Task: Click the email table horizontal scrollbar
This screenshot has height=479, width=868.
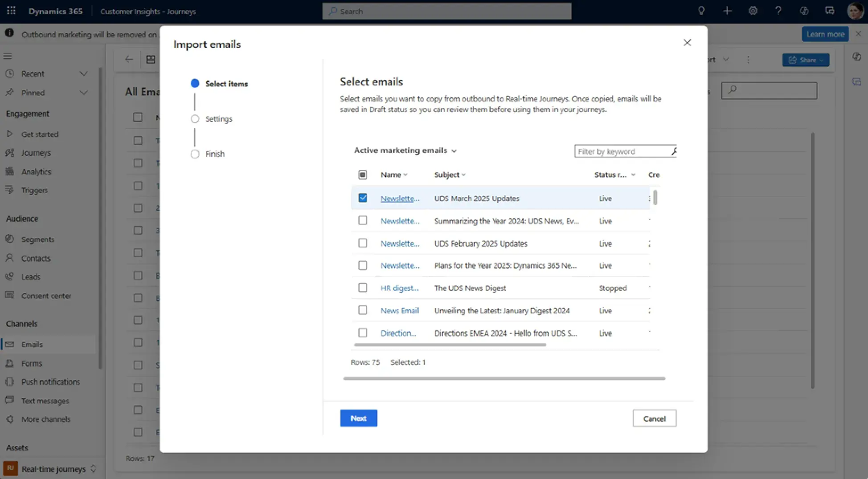Action: pyautogui.click(x=450, y=345)
